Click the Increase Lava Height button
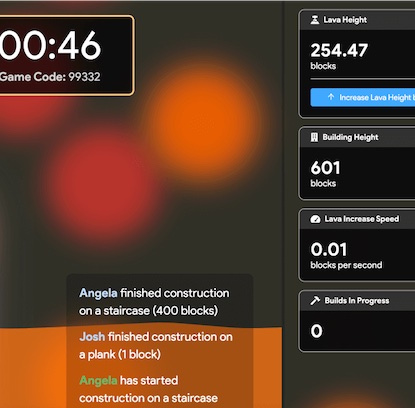 363,97
